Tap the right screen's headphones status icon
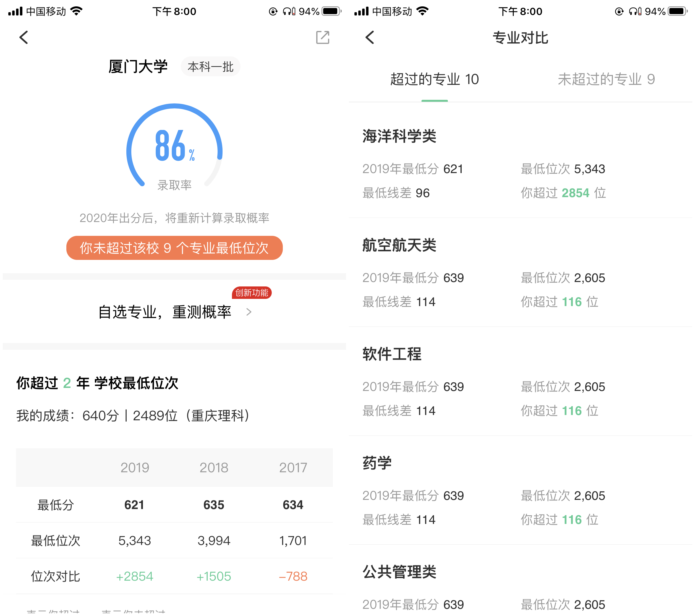 tap(635, 11)
